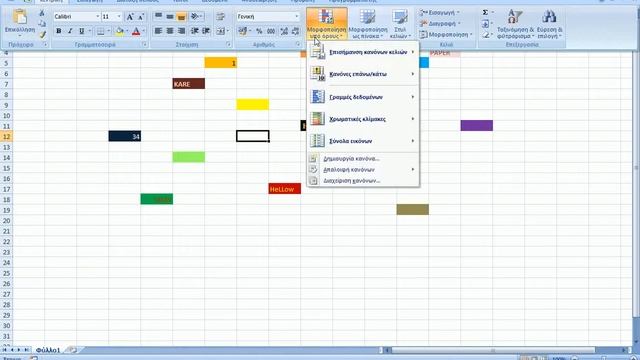Choose Manage Rules (Διαχείριση κανόνων...)

[x=363, y=180]
